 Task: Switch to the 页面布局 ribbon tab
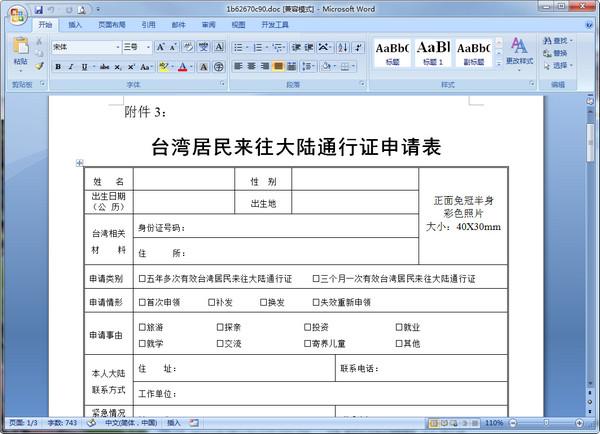(x=112, y=25)
